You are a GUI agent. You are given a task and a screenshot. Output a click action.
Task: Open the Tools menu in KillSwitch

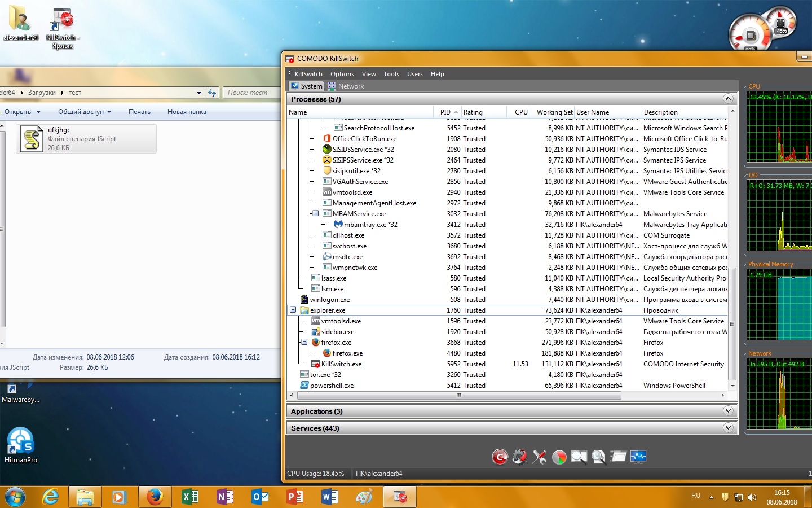tap(391, 74)
